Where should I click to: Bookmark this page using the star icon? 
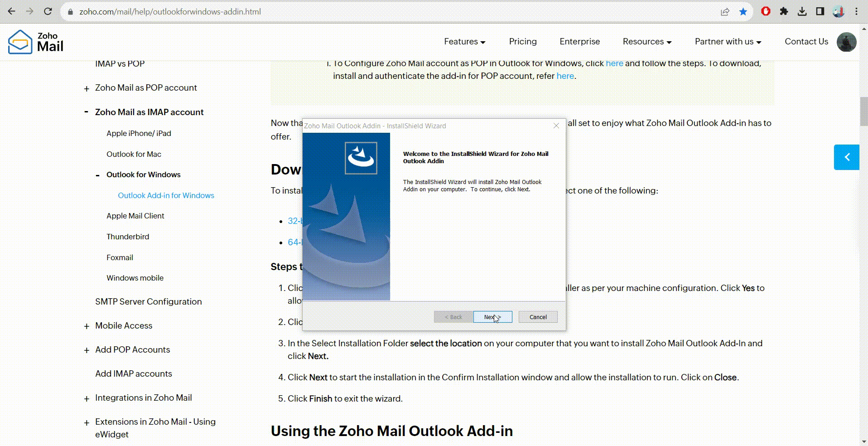743,11
